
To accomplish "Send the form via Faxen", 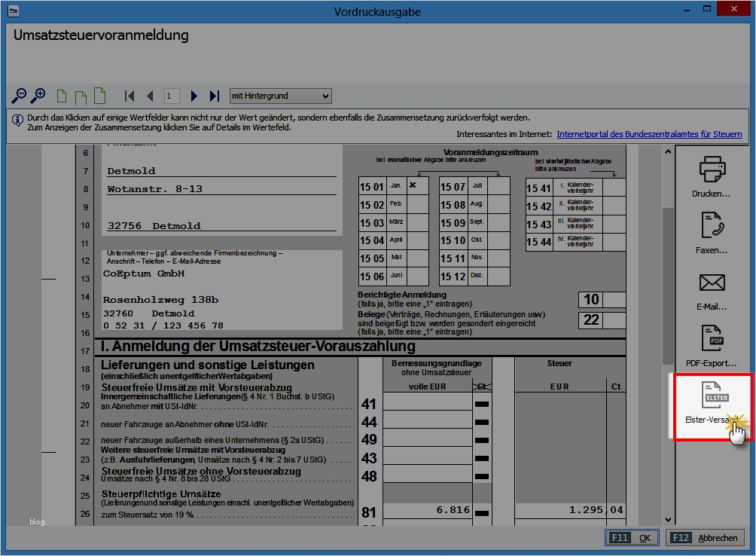I will [711, 234].
